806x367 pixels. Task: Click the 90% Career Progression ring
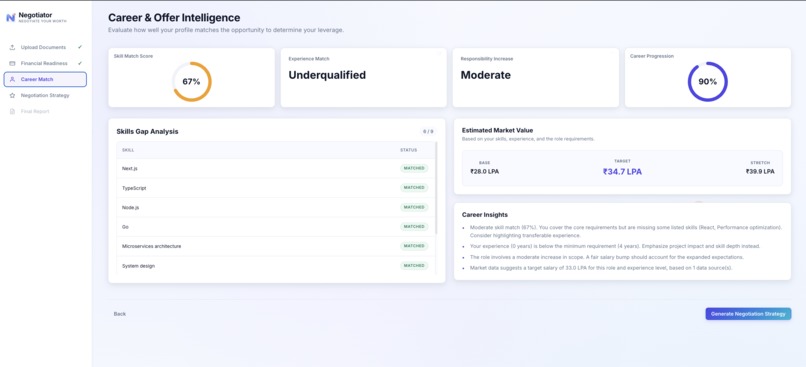click(x=707, y=82)
